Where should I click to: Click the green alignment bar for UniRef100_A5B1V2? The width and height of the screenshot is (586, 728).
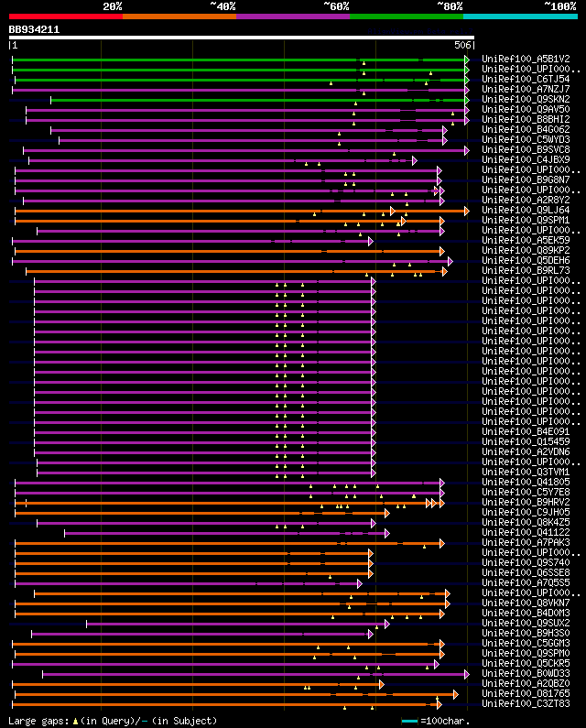coord(239,60)
